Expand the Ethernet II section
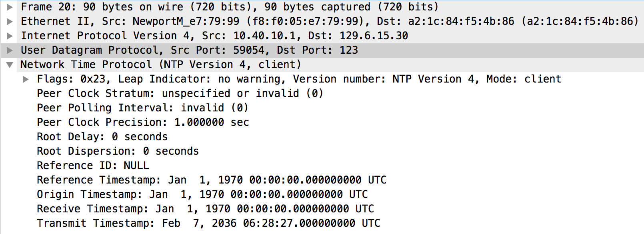The height and width of the screenshot is (234, 644). tap(10, 21)
